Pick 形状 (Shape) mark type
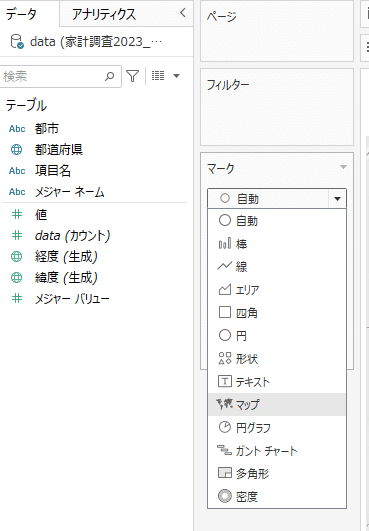The width and height of the screenshot is (369, 531). point(277,358)
